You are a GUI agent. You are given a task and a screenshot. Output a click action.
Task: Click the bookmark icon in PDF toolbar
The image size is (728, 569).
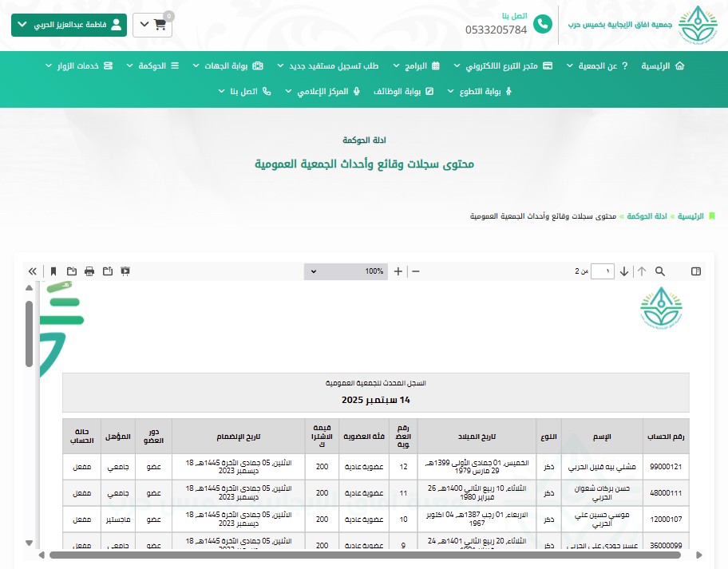[53, 271]
